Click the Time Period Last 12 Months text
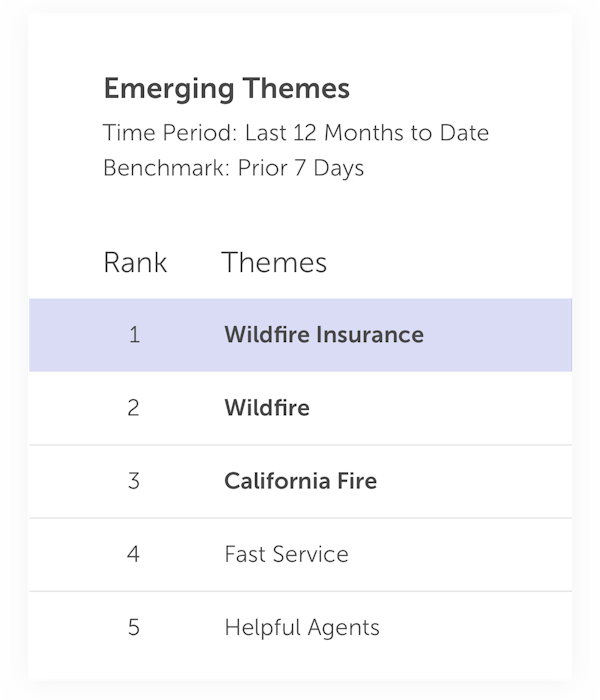 (x=296, y=133)
